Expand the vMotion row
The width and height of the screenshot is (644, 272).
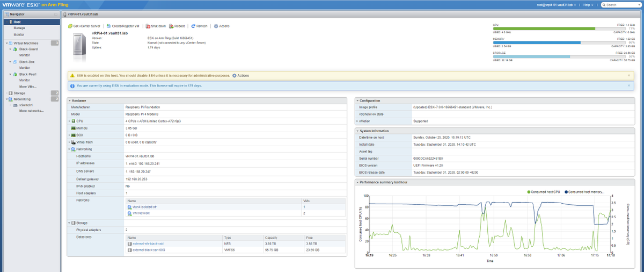tap(357, 121)
